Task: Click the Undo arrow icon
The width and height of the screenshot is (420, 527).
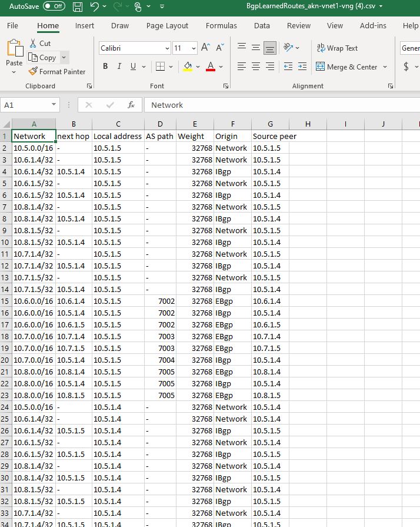Action: [x=94, y=6]
